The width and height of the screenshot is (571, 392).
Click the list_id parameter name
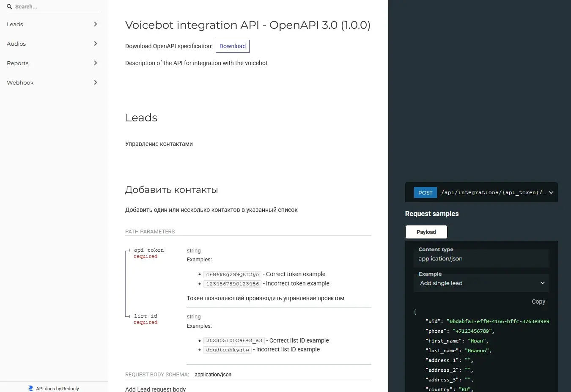click(x=145, y=316)
